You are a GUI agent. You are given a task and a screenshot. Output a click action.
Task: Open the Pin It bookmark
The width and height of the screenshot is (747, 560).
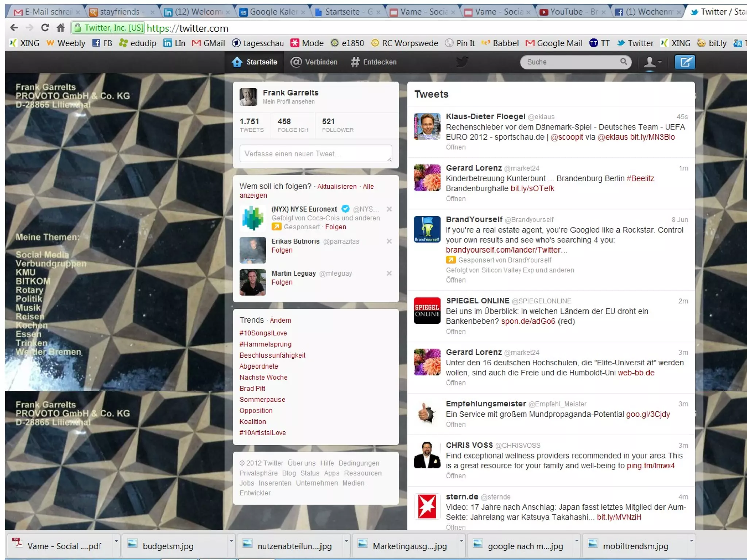(460, 43)
